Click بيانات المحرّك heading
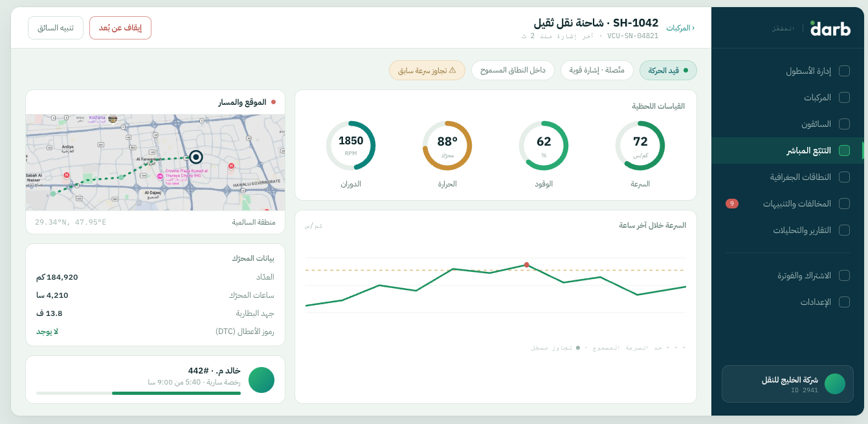Screen dimensions: 868x424 click(253, 258)
